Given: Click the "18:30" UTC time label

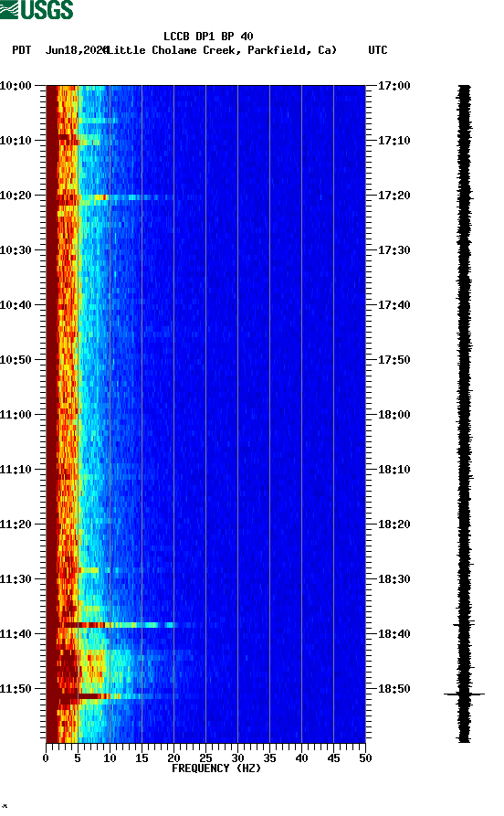Looking at the screenshot, I should pos(394,579).
